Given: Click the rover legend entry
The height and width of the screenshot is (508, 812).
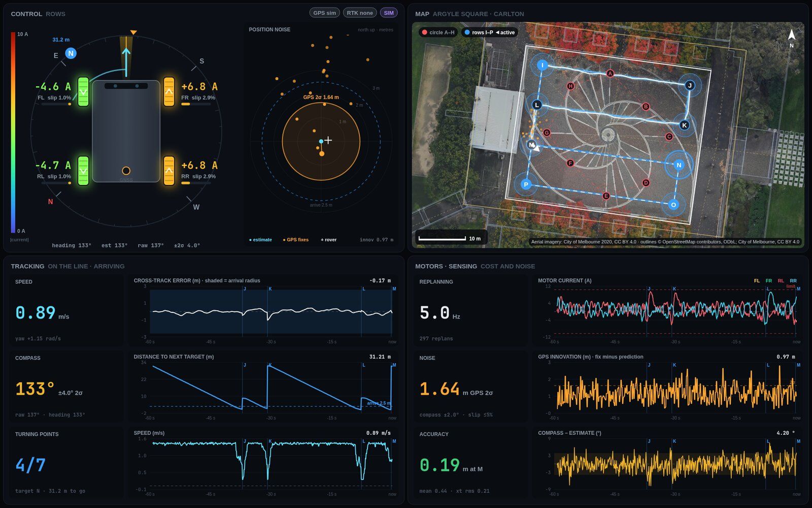Looking at the screenshot, I should 328,240.
